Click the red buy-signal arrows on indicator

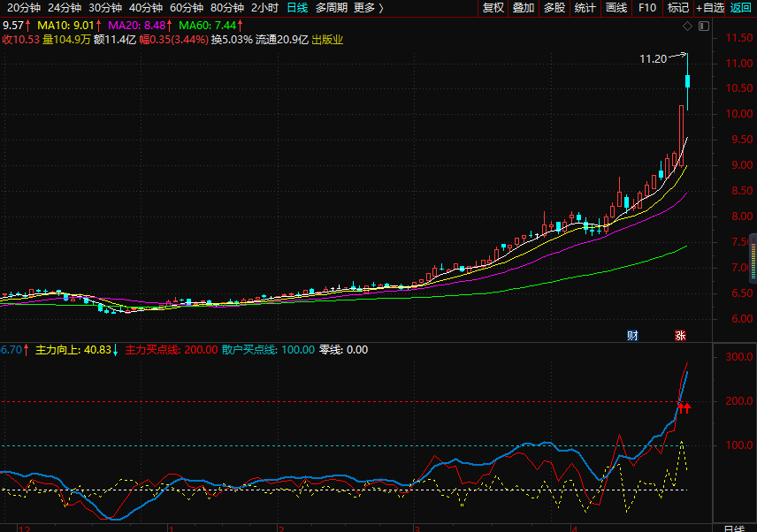pyautogui.click(x=684, y=407)
